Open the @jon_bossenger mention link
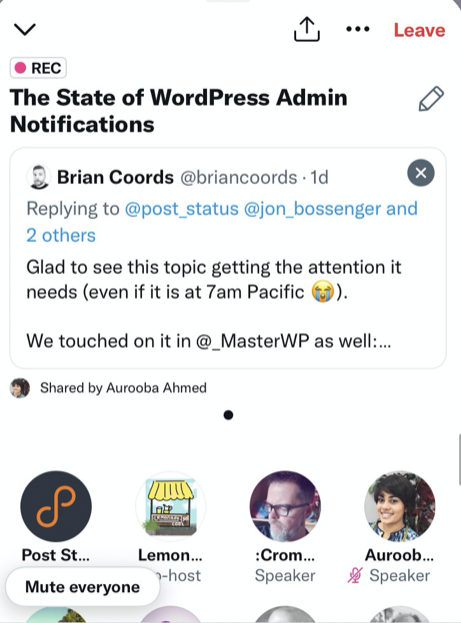The height and width of the screenshot is (623, 461). 312,209
